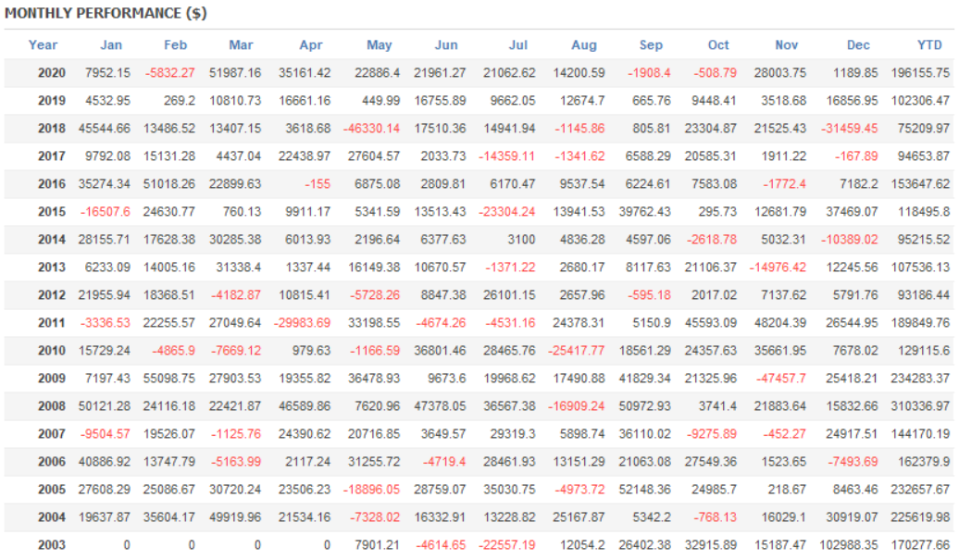Click the Year column header
The width and height of the screenshot is (959, 560).
coord(43,44)
